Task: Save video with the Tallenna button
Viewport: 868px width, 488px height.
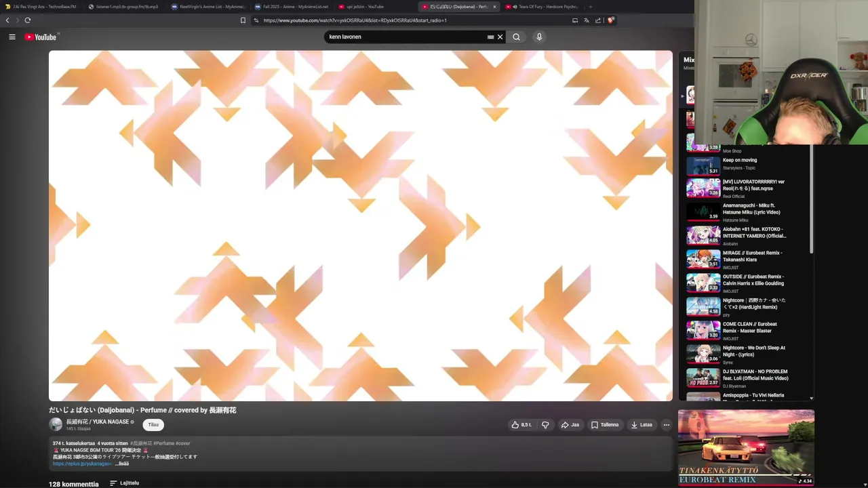Action: (x=605, y=425)
